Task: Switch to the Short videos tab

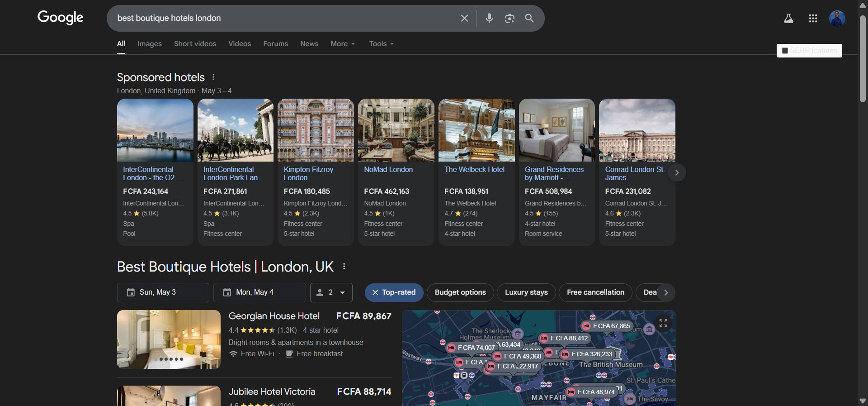Action: [x=195, y=44]
